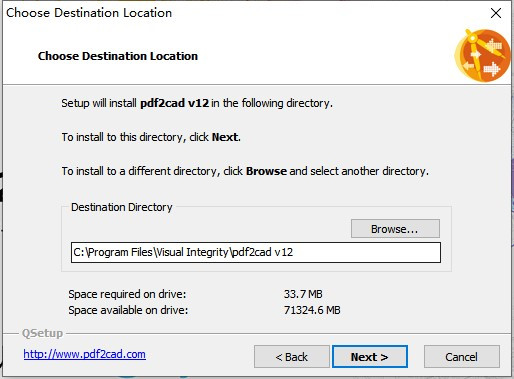Click the Browse... button
The image size is (514, 379).
(x=395, y=229)
